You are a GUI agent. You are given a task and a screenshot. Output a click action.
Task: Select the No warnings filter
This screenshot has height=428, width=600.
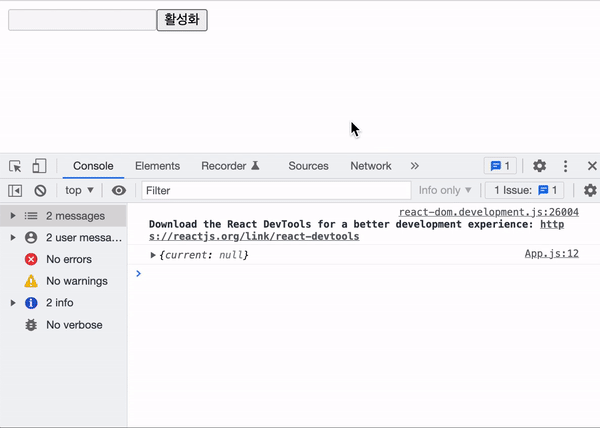pos(64,281)
